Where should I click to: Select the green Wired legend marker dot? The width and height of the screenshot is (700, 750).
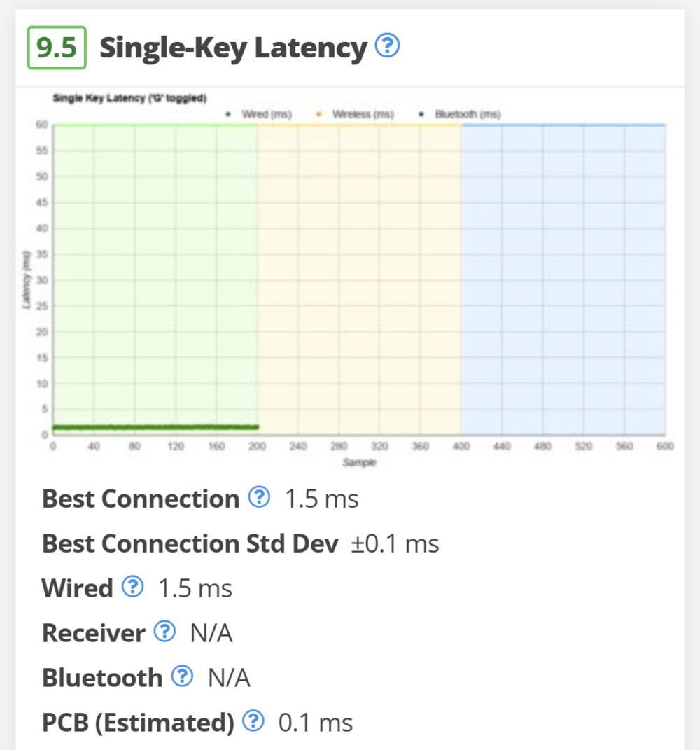227,113
